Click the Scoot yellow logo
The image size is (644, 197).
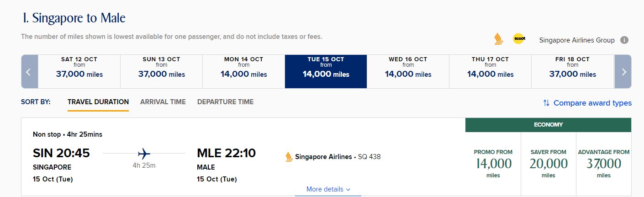click(519, 39)
